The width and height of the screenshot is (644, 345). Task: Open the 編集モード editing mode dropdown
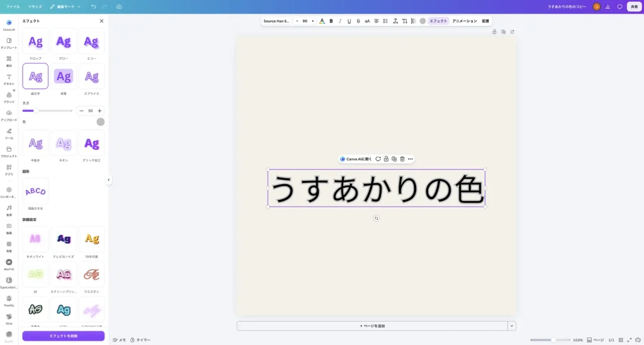(x=65, y=6)
